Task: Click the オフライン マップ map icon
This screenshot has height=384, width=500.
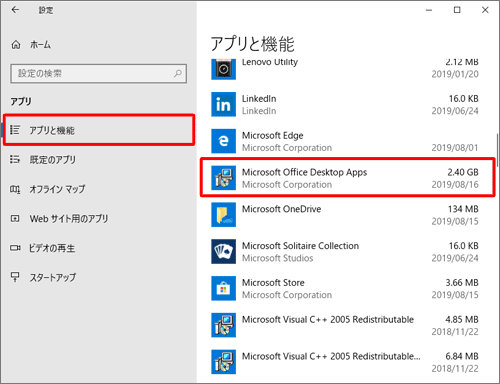Action: [15, 189]
